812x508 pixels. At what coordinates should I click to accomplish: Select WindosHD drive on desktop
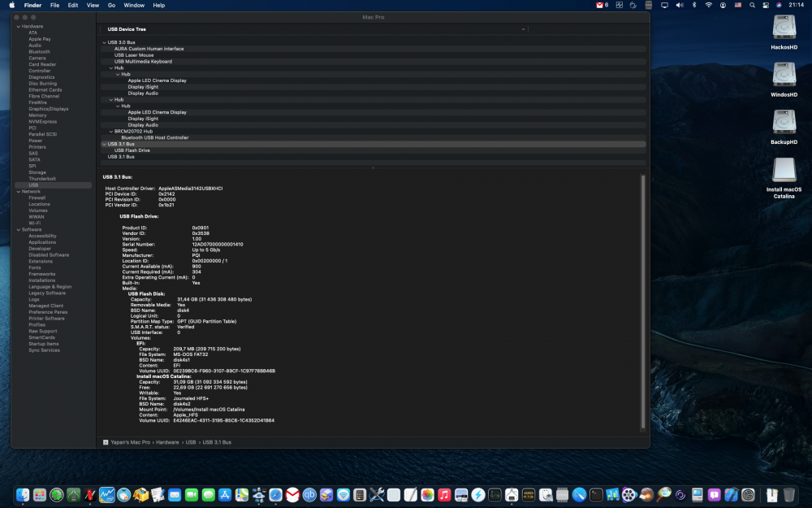[784, 80]
